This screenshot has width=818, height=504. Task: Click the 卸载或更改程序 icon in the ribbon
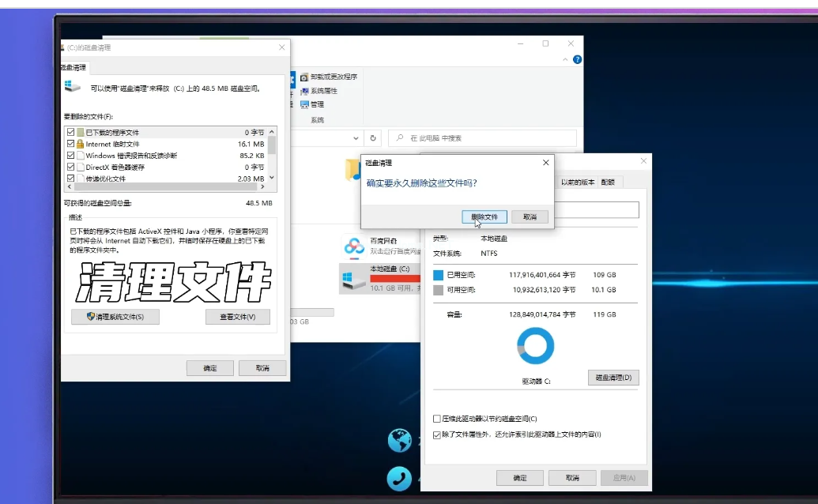[x=303, y=77]
